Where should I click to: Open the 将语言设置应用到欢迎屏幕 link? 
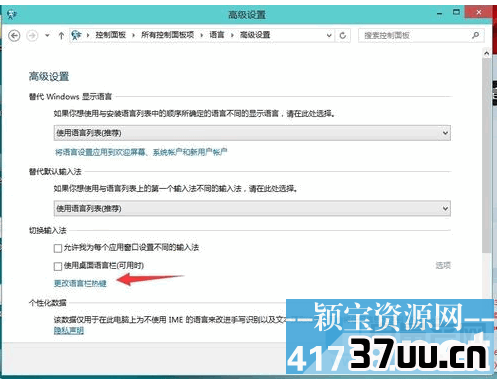(141, 152)
